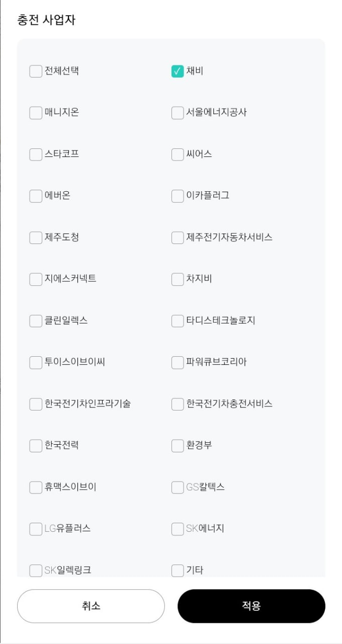Check the 한국전력 checkbox
The height and width of the screenshot is (644, 342).
coord(36,446)
